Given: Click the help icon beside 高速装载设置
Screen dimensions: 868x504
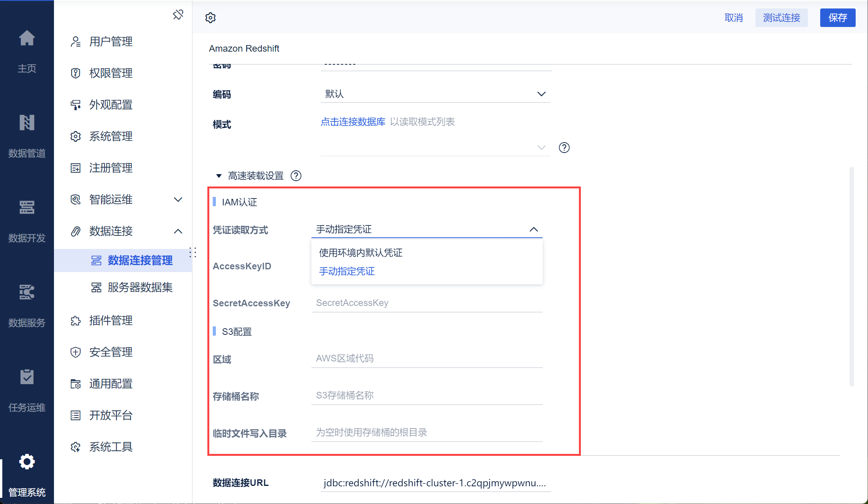Looking at the screenshot, I should (296, 176).
